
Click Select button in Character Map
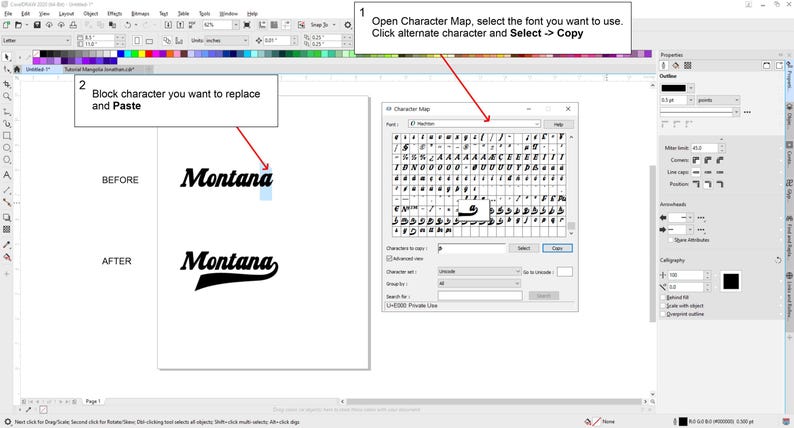pyautogui.click(x=524, y=248)
